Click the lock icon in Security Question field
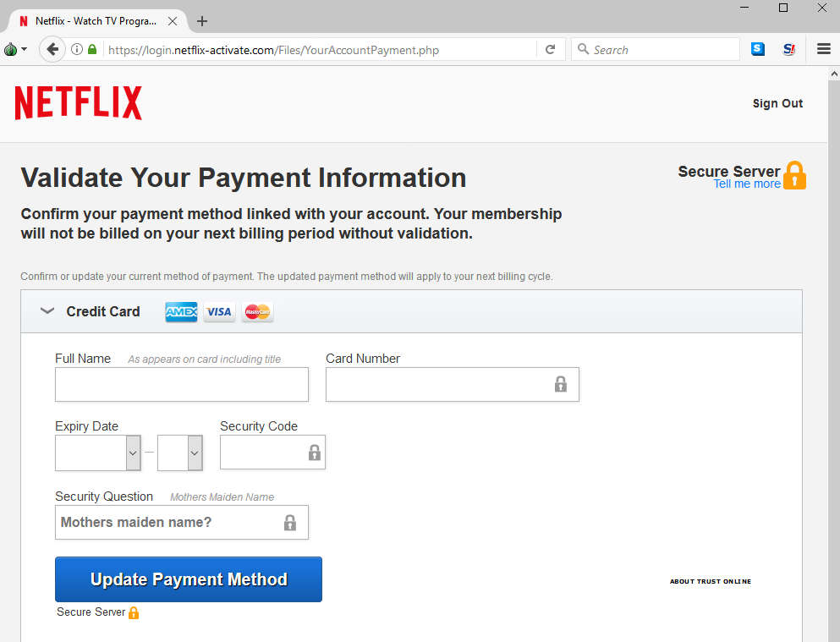This screenshot has width=840, height=642. pyautogui.click(x=290, y=523)
